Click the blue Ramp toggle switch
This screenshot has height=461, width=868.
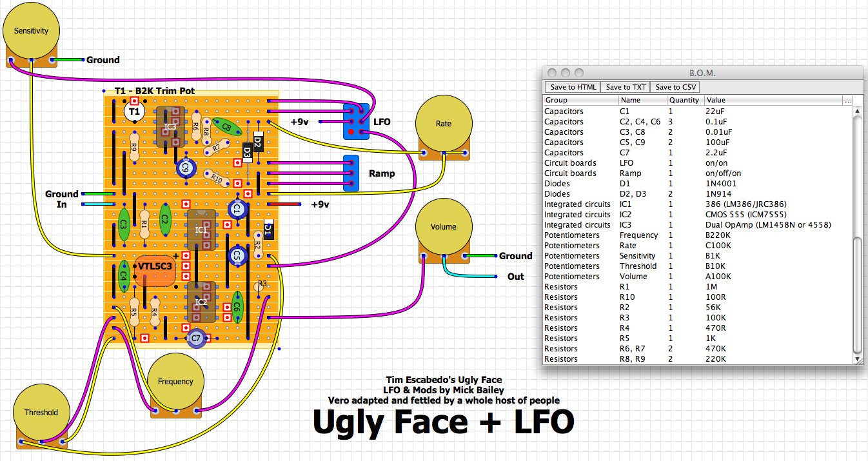point(351,173)
